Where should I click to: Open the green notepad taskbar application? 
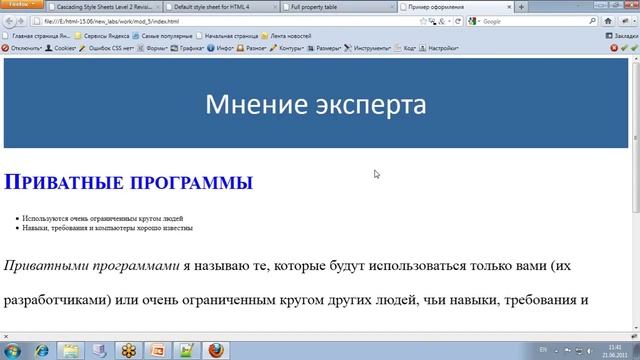[187, 351]
